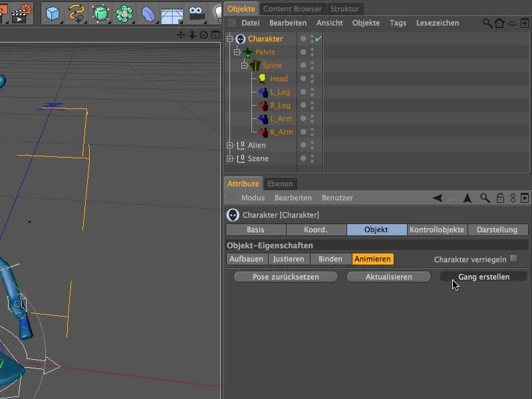Toggle visibility dot of Szene row
Image resolution: width=532 pixels, height=399 pixels.
pyautogui.click(x=303, y=158)
